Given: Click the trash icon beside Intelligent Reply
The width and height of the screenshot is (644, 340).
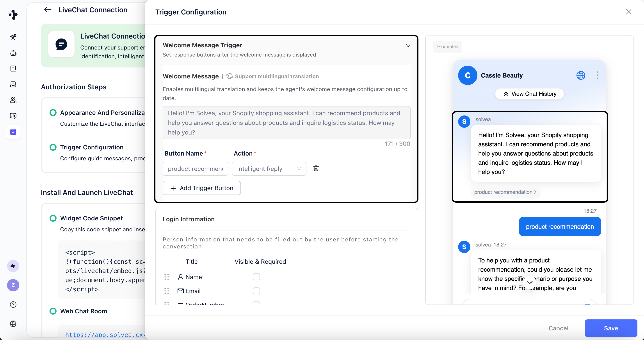Looking at the screenshot, I should click(x=316, y=168).
